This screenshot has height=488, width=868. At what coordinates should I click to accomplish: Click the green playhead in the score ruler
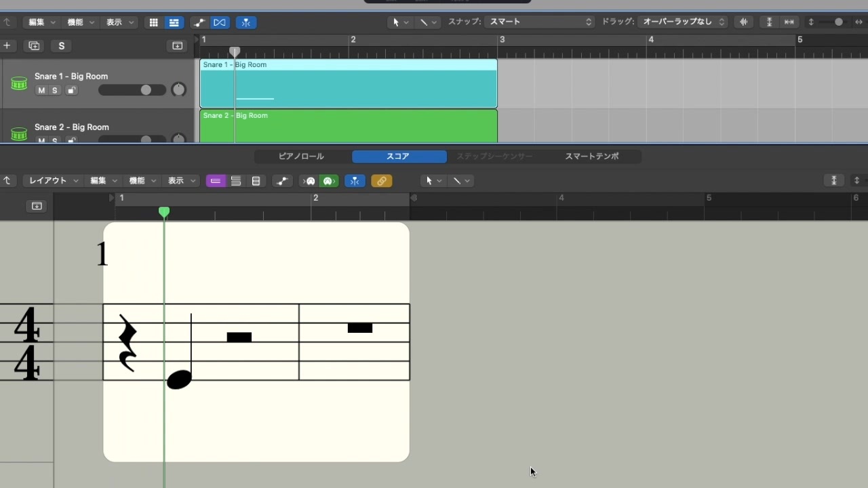[x=164, y=213]
